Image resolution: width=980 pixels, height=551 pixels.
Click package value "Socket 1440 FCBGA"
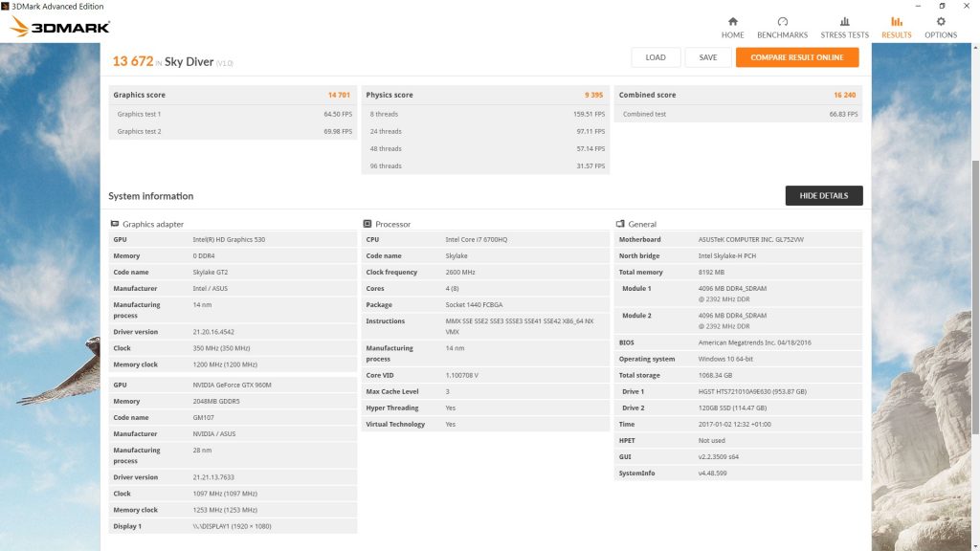click(x=474, y=305)
